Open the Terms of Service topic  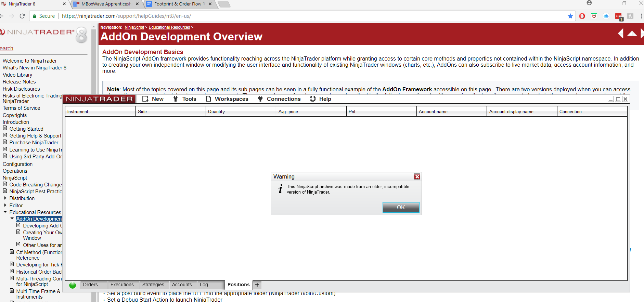pyautogui.click(x=22, y=108)
